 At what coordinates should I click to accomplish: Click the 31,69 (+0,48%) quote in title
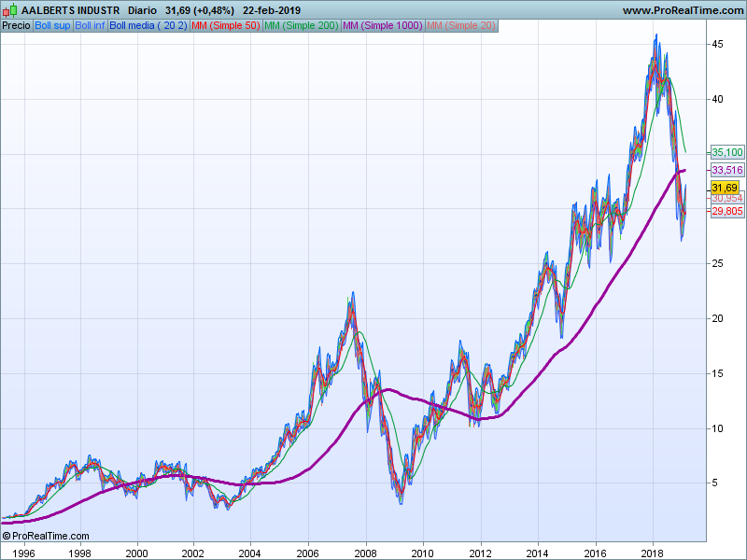pos(200,10)
